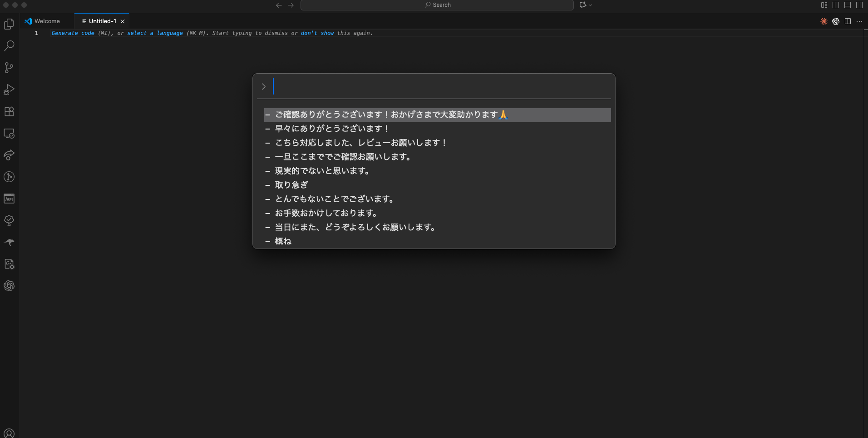Open the ChatGPT logo view in activity bar
This screenshot has width=868, height=438.
tap(9, 286)
